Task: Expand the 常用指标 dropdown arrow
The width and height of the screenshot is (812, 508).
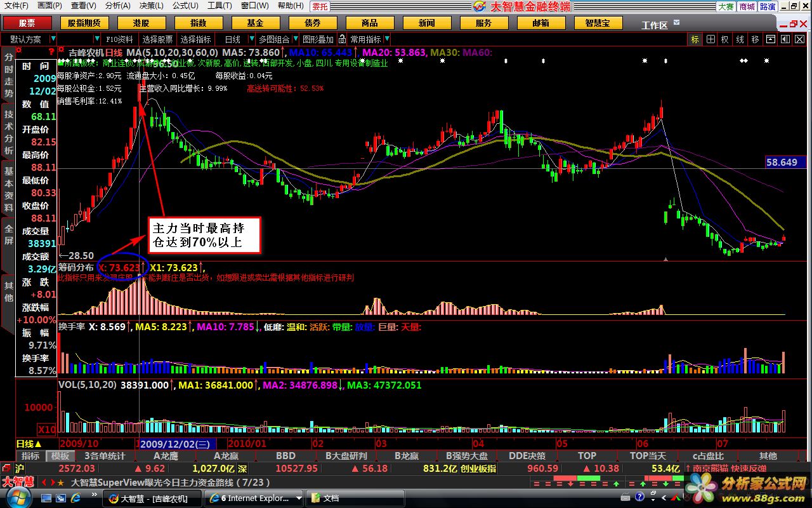Action: pos(387,39)
